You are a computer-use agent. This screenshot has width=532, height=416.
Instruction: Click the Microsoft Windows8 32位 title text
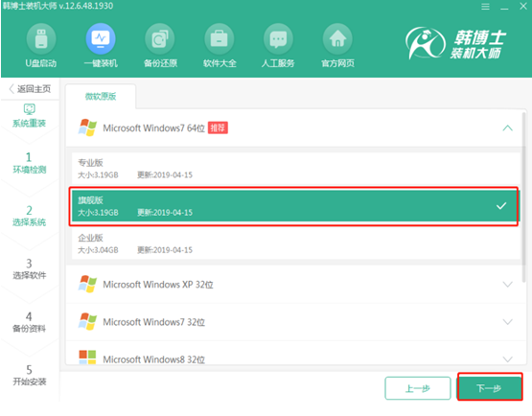153,359
